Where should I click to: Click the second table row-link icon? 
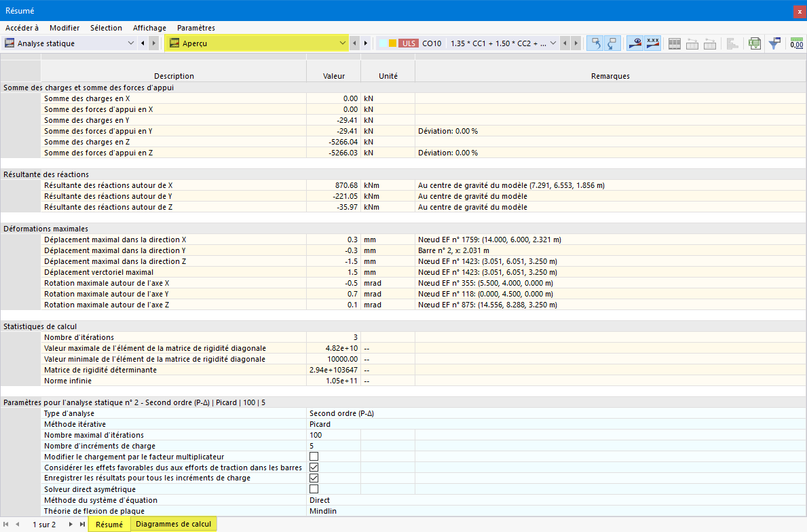[x=710, y=43]
